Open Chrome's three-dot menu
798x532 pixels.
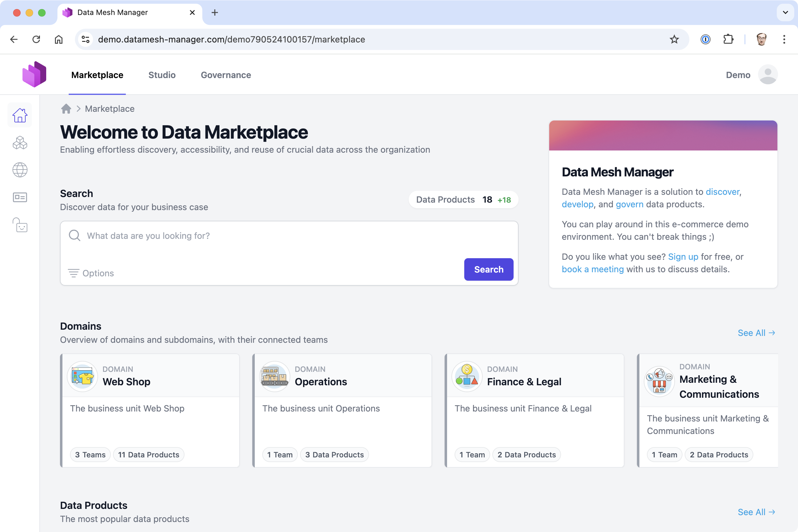(x=784, y=39)
